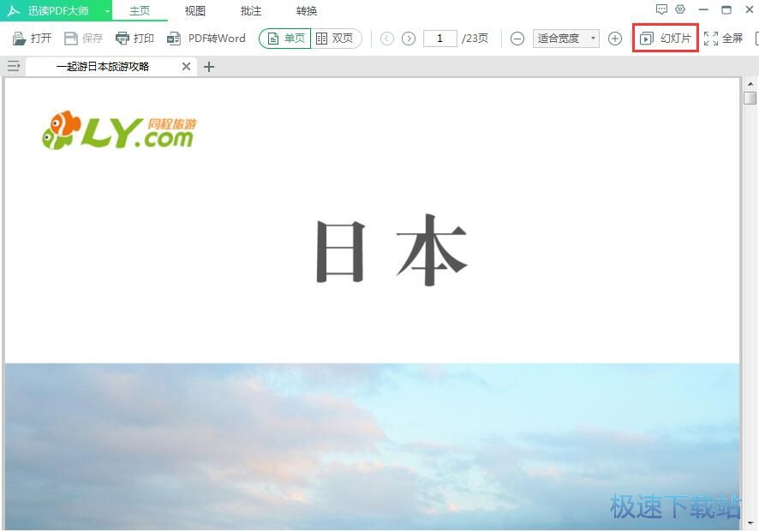Screen dimensions: 759x532
Task: Open the 转换 ribbon tab
Action: point(306,9)
